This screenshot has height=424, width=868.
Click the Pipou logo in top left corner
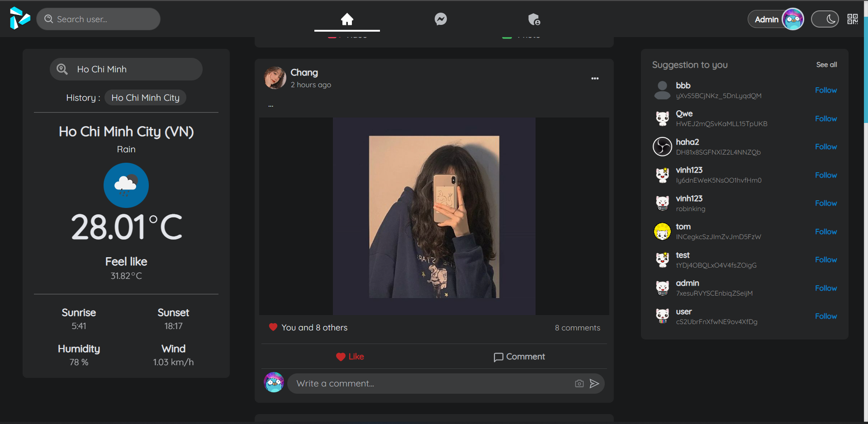point(20,19)
